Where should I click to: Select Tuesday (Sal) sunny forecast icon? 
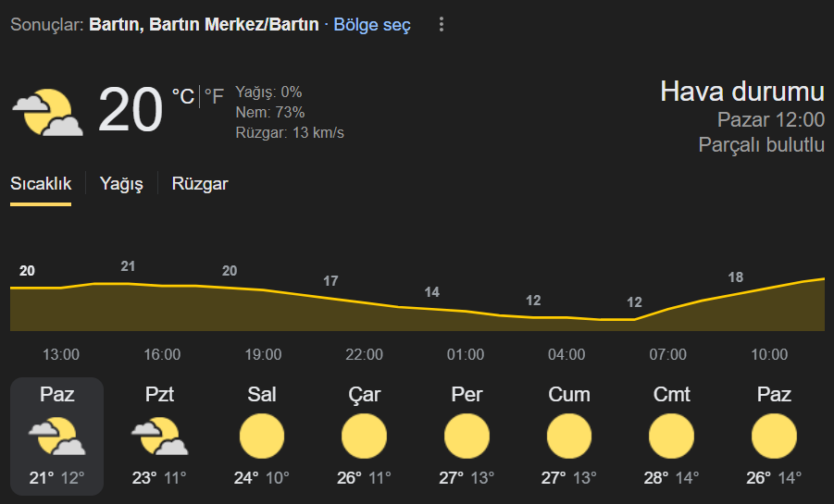click(262, 436)
